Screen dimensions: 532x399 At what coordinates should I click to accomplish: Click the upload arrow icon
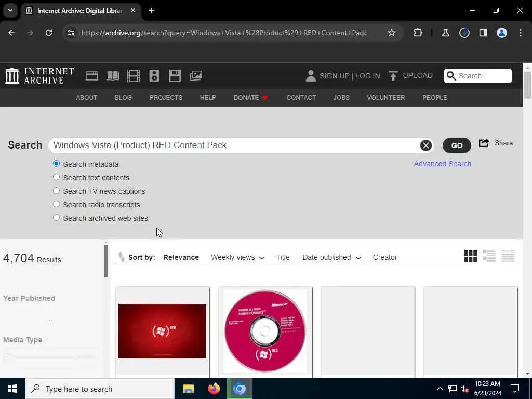point(393,76)
